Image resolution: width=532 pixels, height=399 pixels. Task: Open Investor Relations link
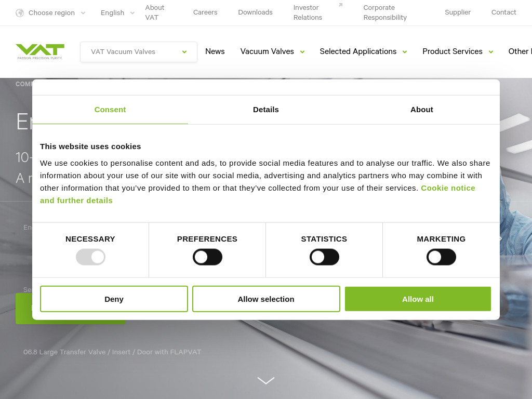point(308,12)
